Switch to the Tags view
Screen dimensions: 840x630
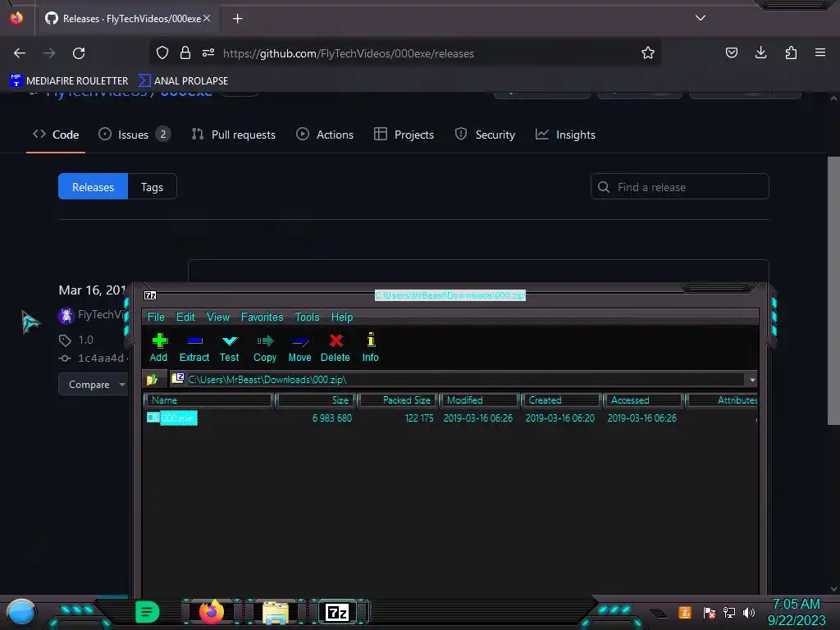pyautogui.click(x=152, y=187)
